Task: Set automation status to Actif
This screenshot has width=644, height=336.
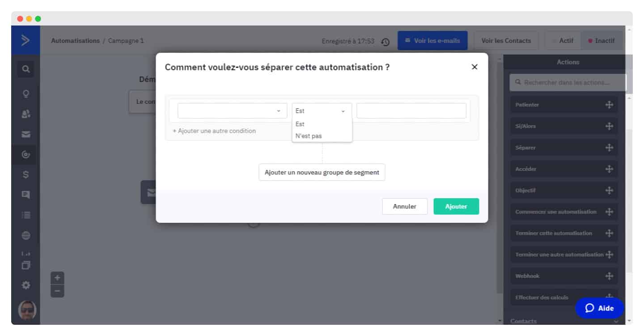Action: tap(563, 41)
